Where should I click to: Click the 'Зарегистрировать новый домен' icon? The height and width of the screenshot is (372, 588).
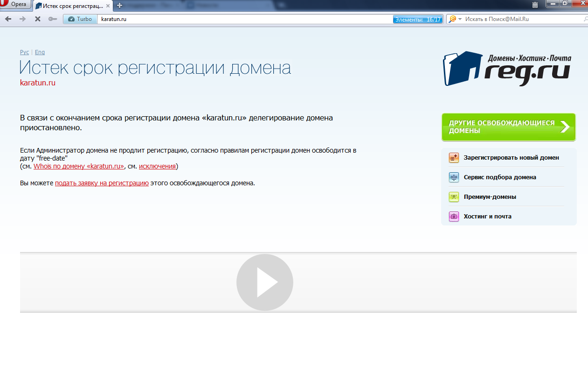pos(454,158)
